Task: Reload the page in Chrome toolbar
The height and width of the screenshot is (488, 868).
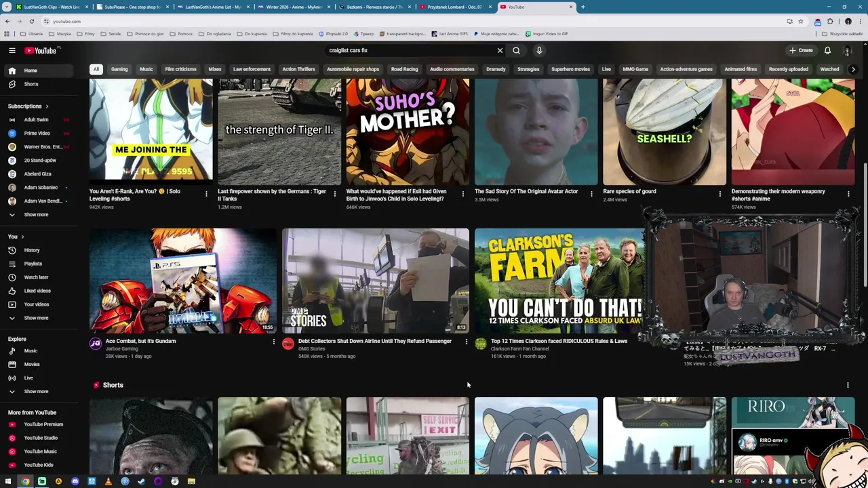Action: click(x=31, y=21)
